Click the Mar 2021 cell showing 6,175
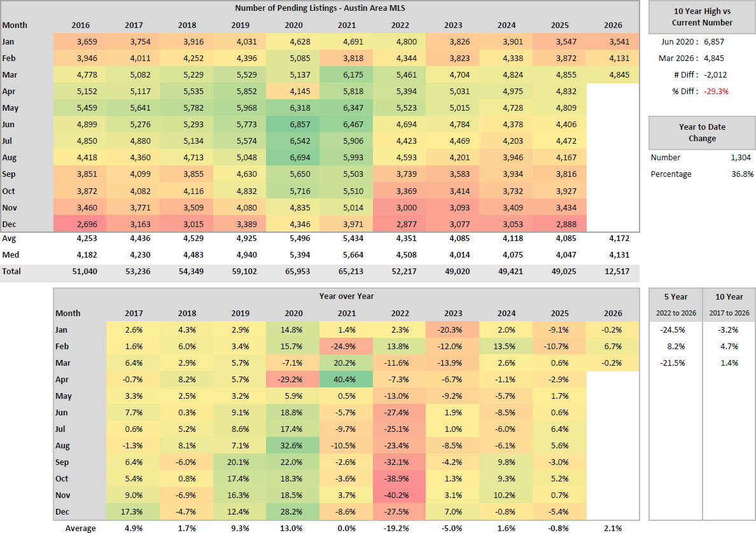The height and width of the screenshot is (533, 756). tap(347, 75)
